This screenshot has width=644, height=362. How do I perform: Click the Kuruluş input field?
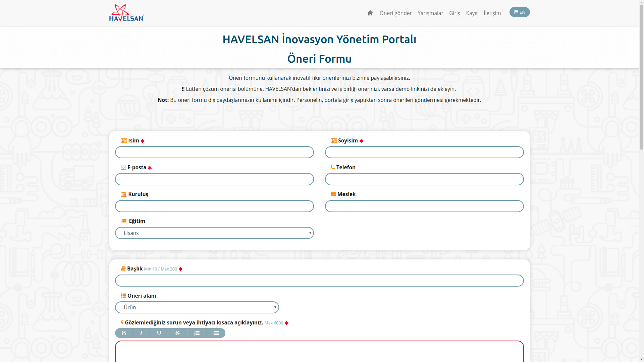pyautogui.click(x=214, y=206)
